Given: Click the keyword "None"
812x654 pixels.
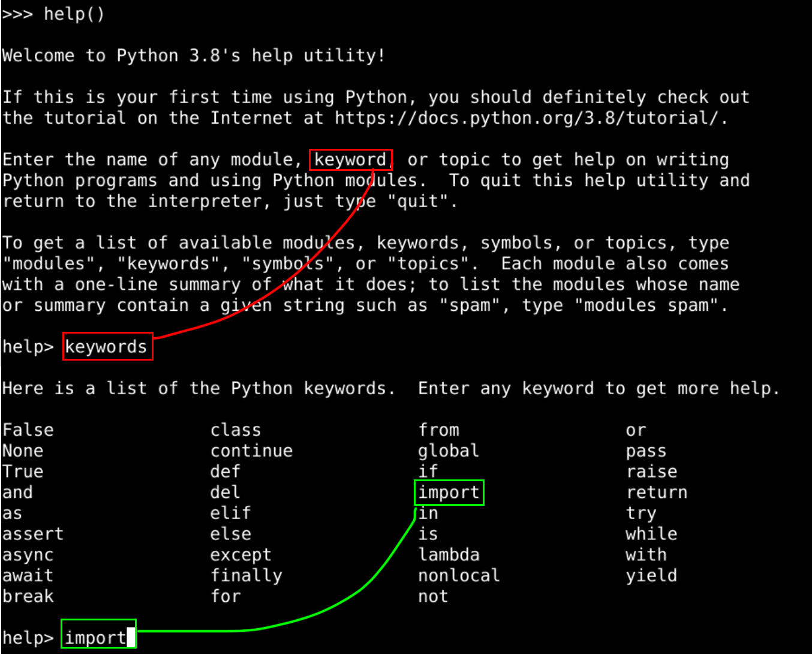Looking at the screenshot, I should [23, 451].
